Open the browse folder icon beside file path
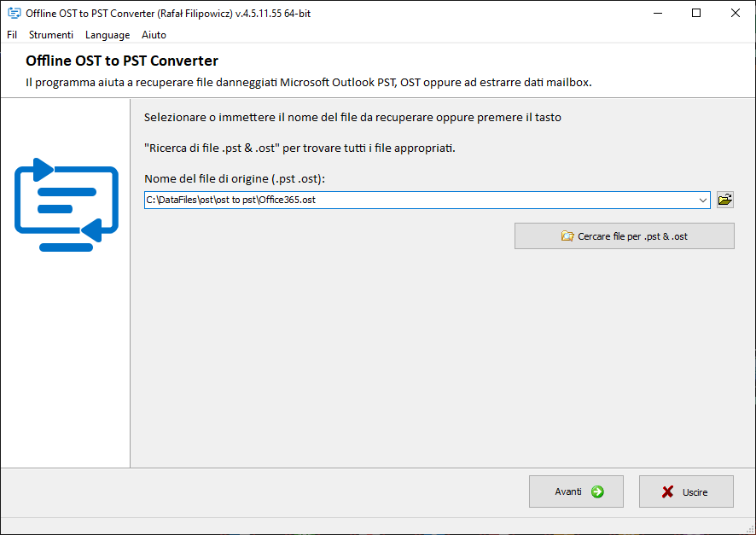This screenshot has height=535, width=756. click(725, 200)
